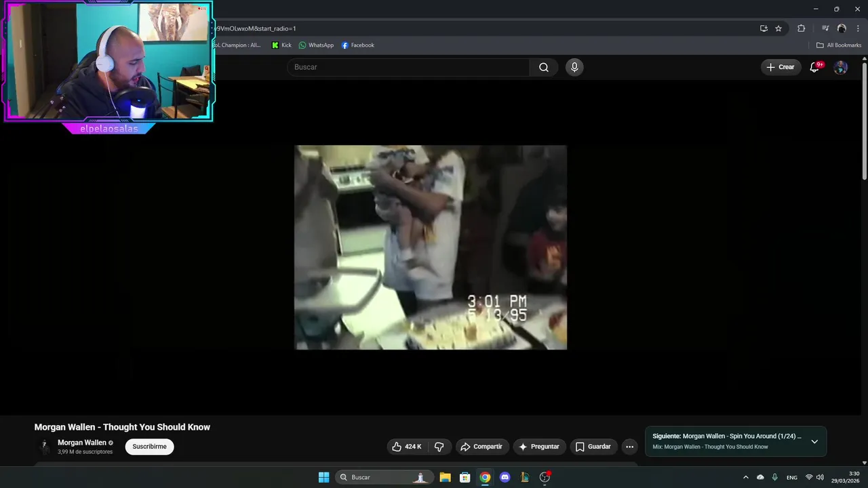This screenshot has height=488, width=868.
Task: Click the page vertical scrollbar thumb
Action: tap(865, 122)
